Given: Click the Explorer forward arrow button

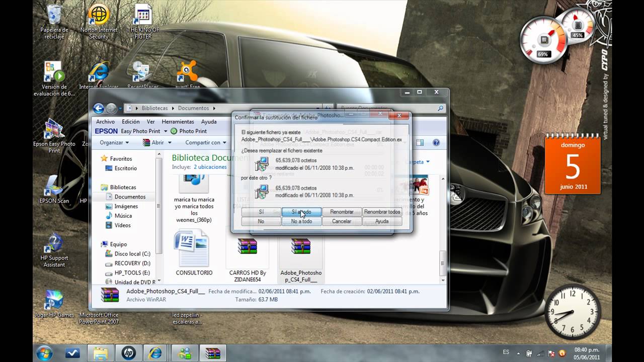Looking at the screenshot, I should (111, 108).
